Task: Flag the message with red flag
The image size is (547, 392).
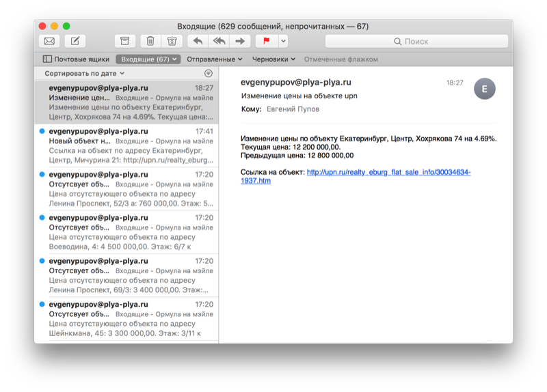Action: point(266,42)
